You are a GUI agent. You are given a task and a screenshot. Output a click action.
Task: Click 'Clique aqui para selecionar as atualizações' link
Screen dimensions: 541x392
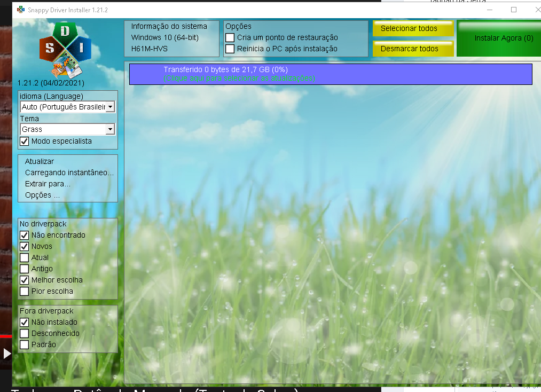[239, 79]
